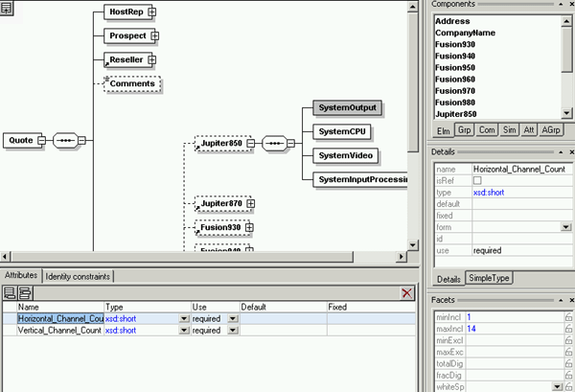Click the append attribute icon in Attributes toolbar
575x392 pixels.
[x=10, y=292]
